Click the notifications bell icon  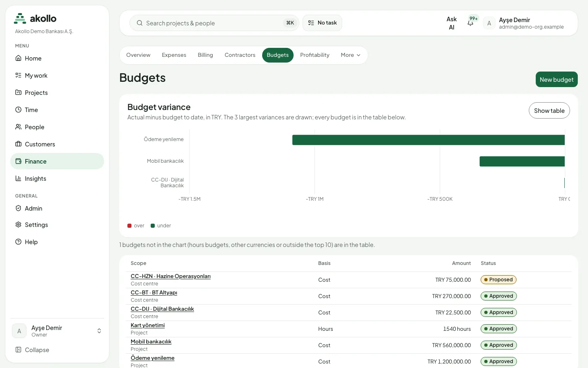pyautogui.click(x=470, y=23)
